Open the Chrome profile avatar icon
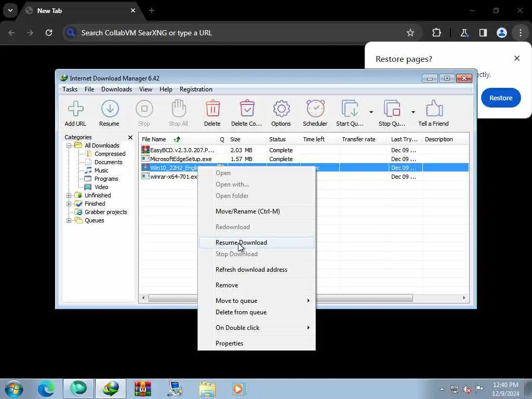Viewport: 532px width, 399px height. tap(502, 33)
